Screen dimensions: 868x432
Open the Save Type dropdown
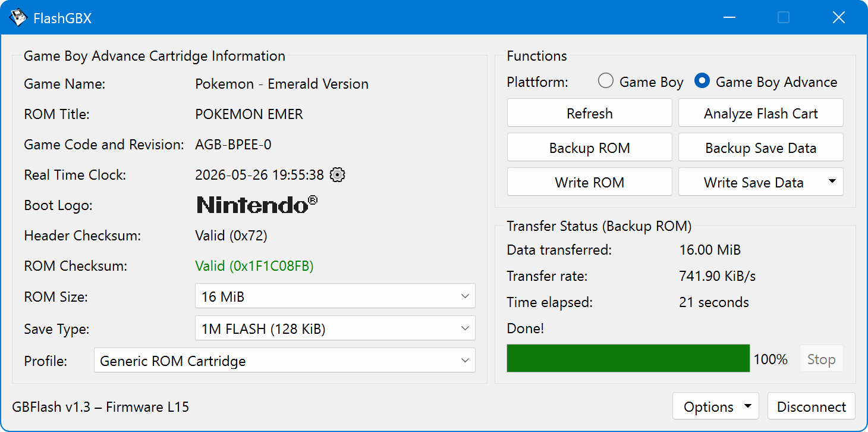(335, 328)
